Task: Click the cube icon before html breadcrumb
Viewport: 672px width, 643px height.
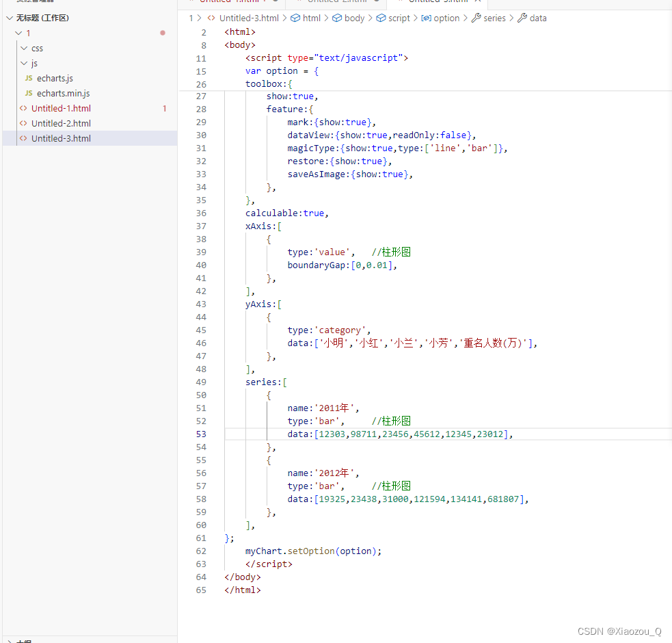Action: pyautogui.click(x=295, y=18)
